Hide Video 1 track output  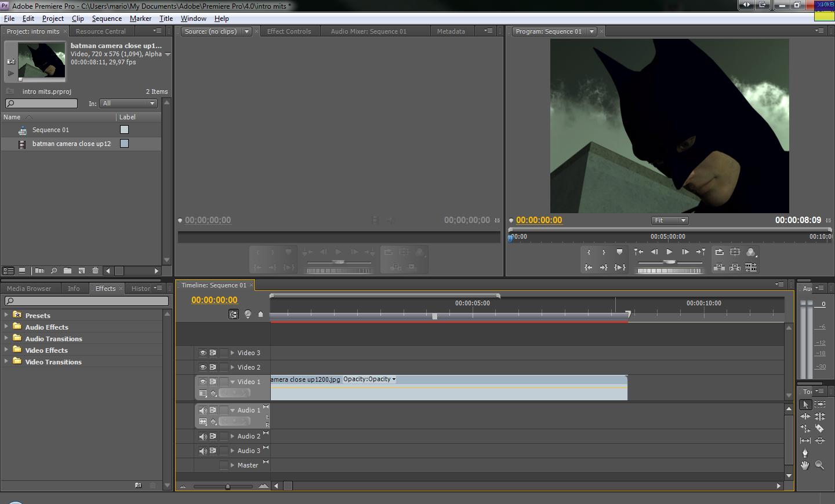(x=202, y=382)
